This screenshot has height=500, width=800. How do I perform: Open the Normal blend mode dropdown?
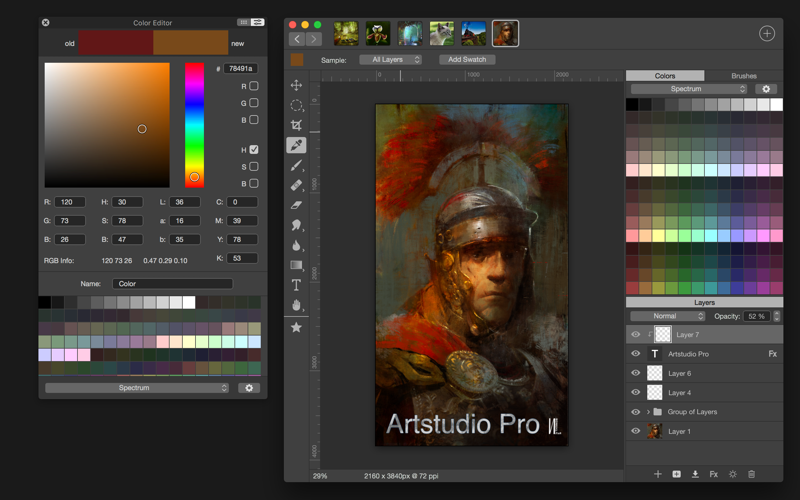[x=667, y=316]
